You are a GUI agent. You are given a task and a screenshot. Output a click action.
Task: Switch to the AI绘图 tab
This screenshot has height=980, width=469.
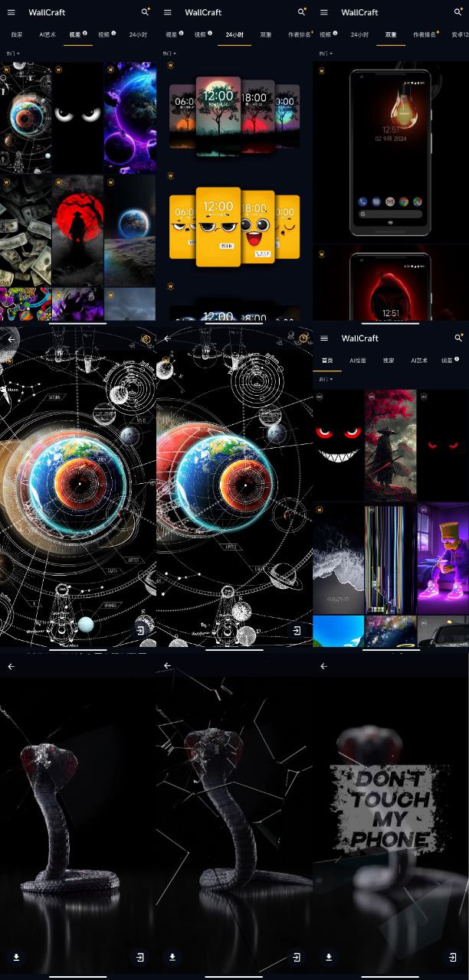pyautogui.click(x=358, y=360)
